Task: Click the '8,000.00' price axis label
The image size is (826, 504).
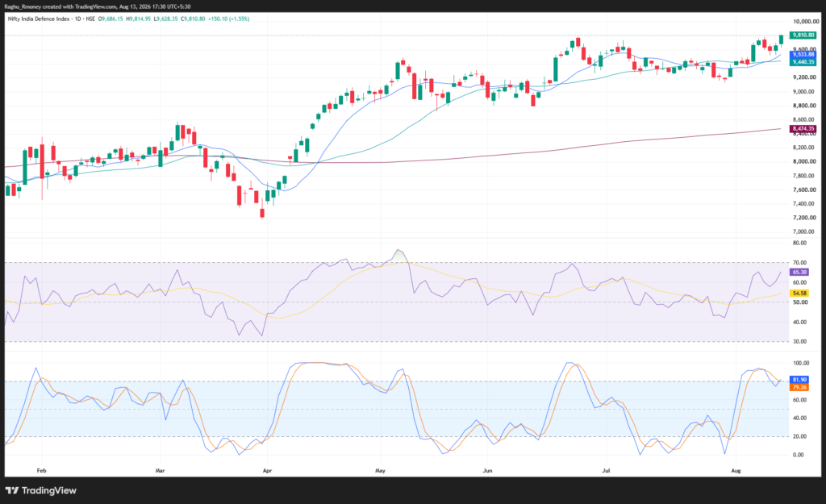Action: (804, 161)
